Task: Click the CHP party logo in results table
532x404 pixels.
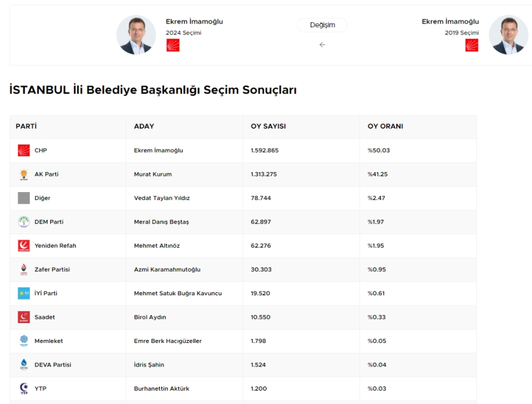Action: click(x=24, y=150)
